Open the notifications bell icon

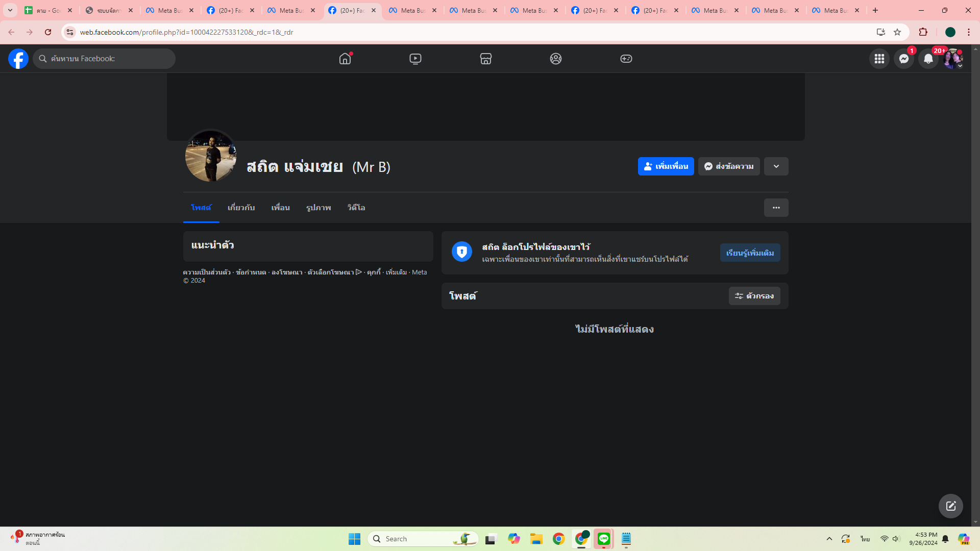928,59
